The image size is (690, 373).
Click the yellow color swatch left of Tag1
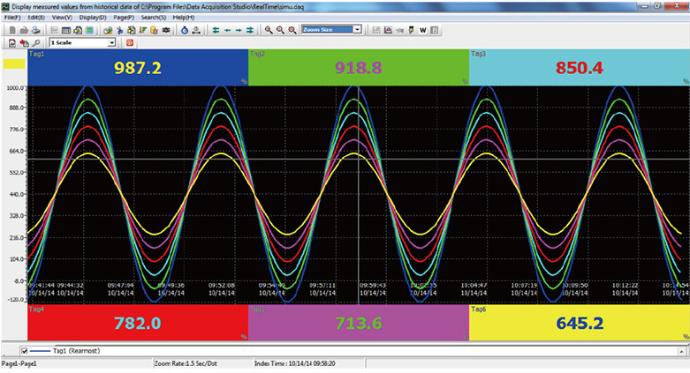point(14,64)
